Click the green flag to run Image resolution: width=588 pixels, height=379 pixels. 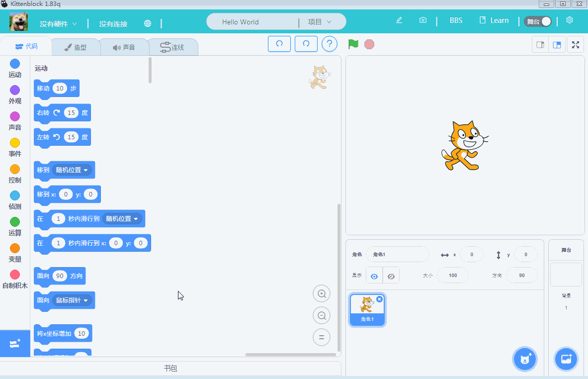(x=353, y=44)
